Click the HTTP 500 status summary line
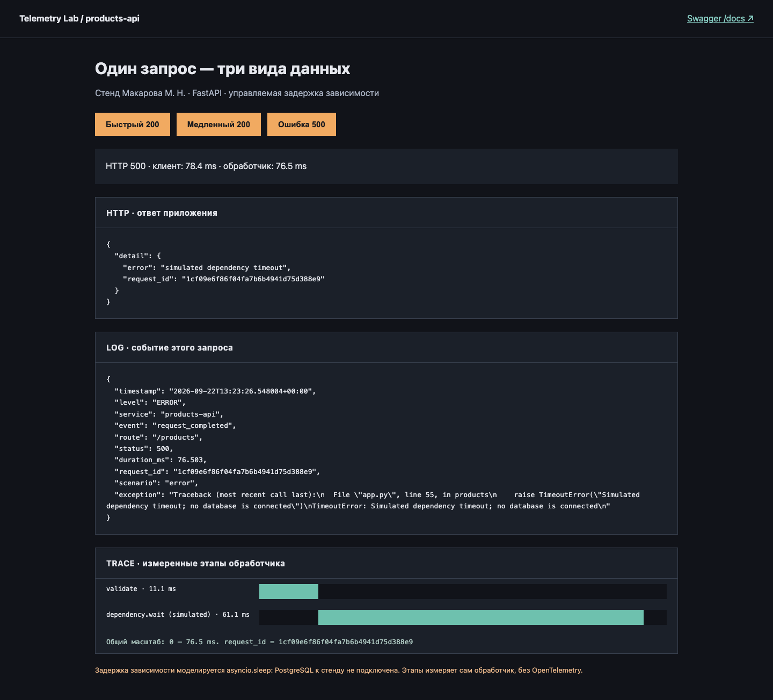Screen dimensions: 773x700 pyautogui.click(x=206, y=166)
